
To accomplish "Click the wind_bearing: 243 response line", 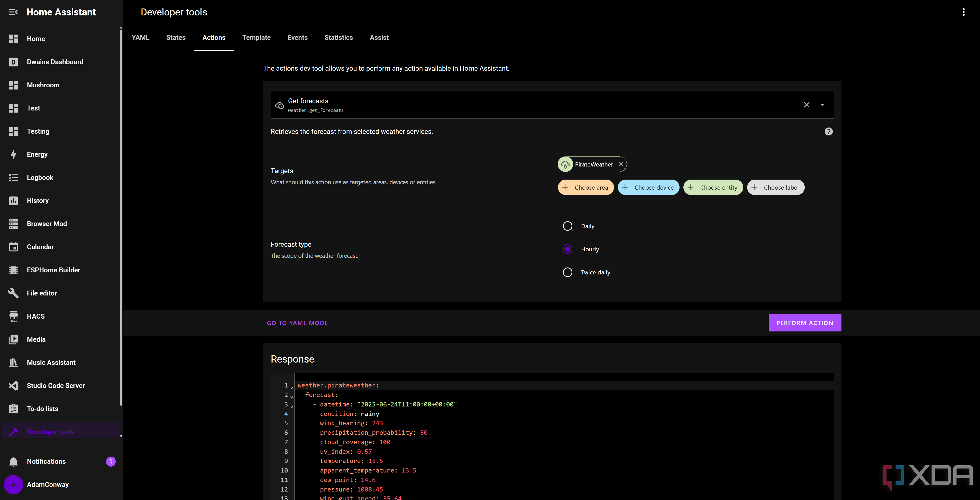I will click(x=351, y=423).
